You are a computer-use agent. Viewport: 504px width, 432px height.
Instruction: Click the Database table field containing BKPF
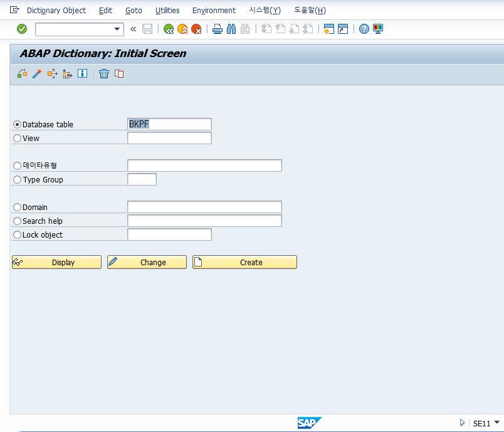169,124
